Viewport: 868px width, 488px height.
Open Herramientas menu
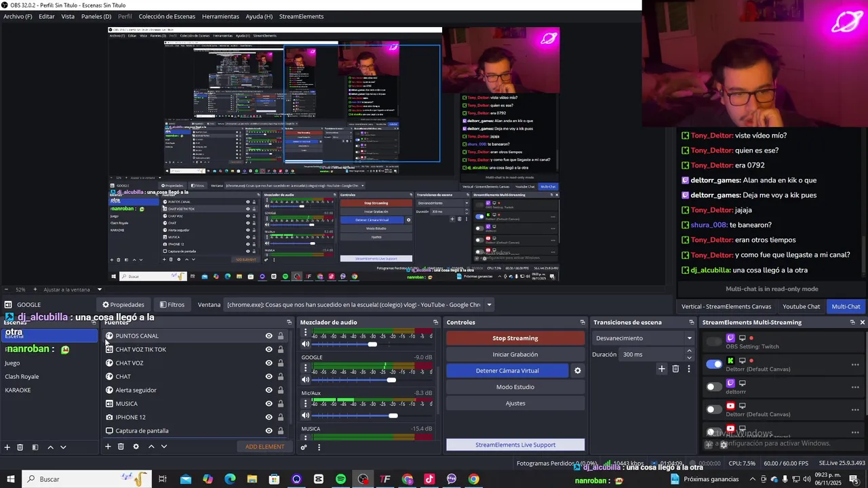220,16
